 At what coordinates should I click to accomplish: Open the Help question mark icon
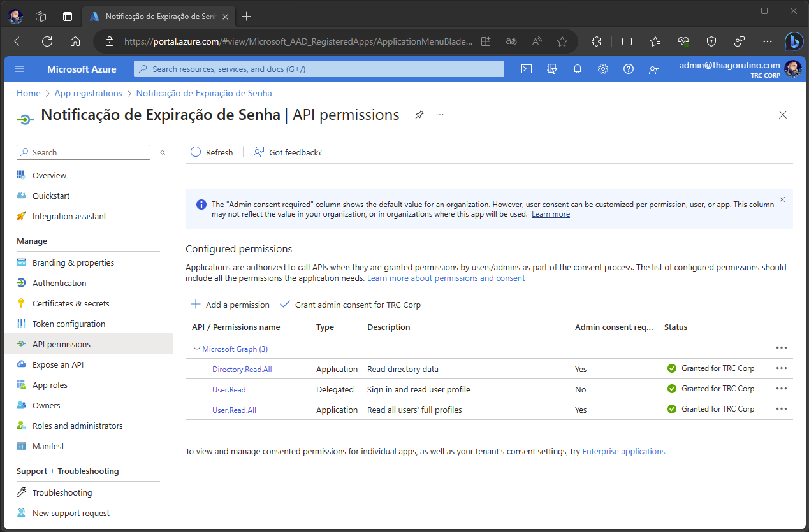[629, 69]
